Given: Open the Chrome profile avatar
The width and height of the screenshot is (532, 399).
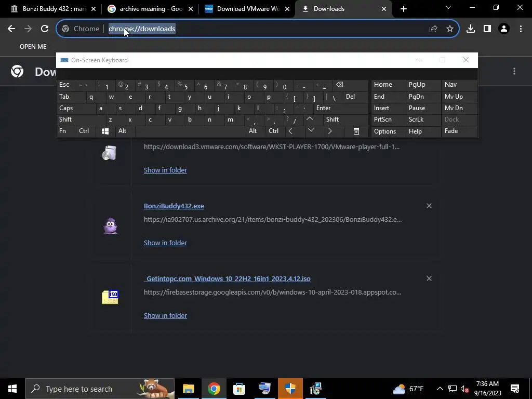Looking at the screenshot, I should pyautogui.click(x=504, y=29).
